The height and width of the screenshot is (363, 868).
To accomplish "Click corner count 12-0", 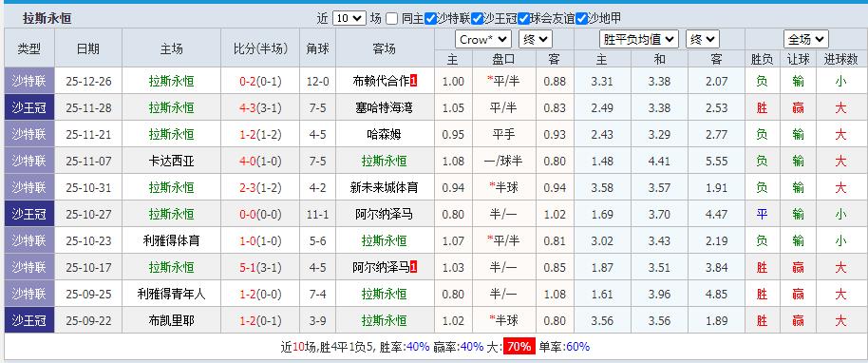I will [x=318, y=82].
